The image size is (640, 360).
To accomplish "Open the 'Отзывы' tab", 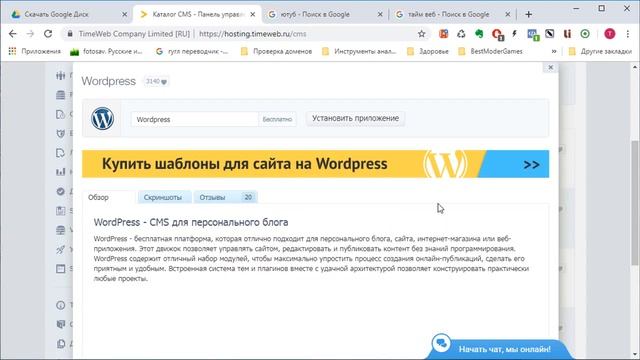I will [x=225, y=197].
